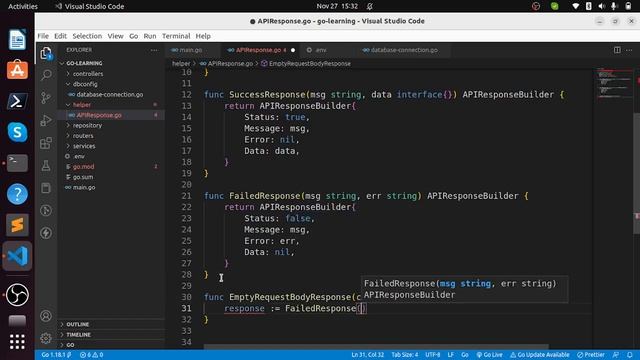Open Run and Debug view
The width and height of the screenshot is (640, 360).
[x=46, y=120]
